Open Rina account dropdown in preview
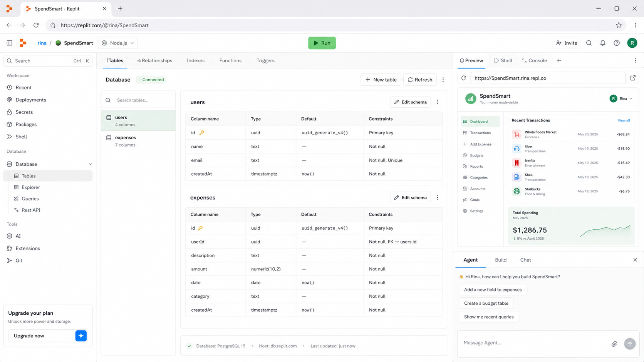The image size is (644, 362). click(x=621, y=99)
